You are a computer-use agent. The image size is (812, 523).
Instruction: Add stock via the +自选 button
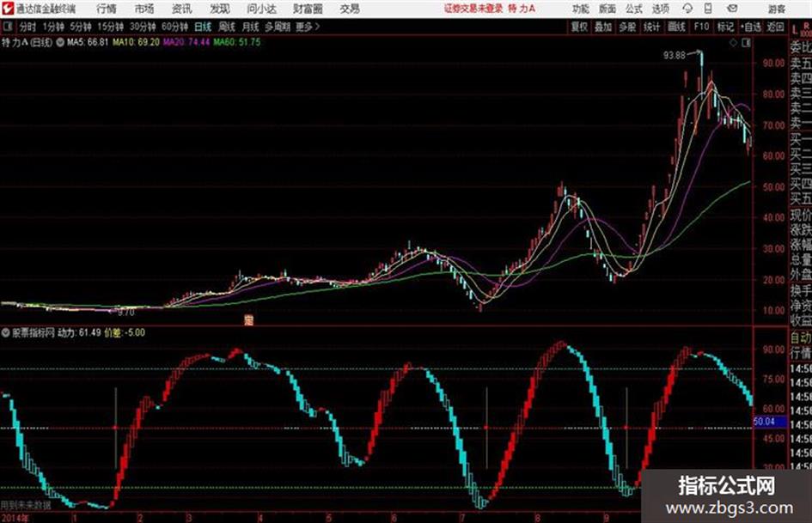point(751,27)
